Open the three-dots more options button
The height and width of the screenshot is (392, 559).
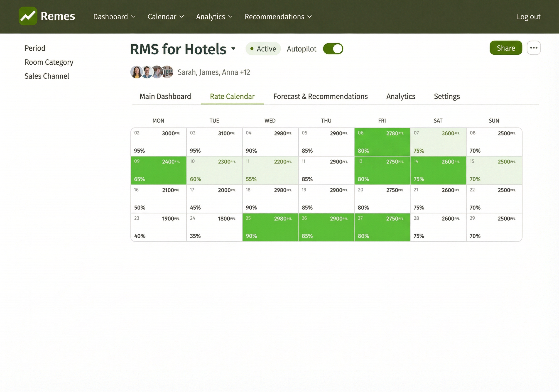tap(533, 48)
